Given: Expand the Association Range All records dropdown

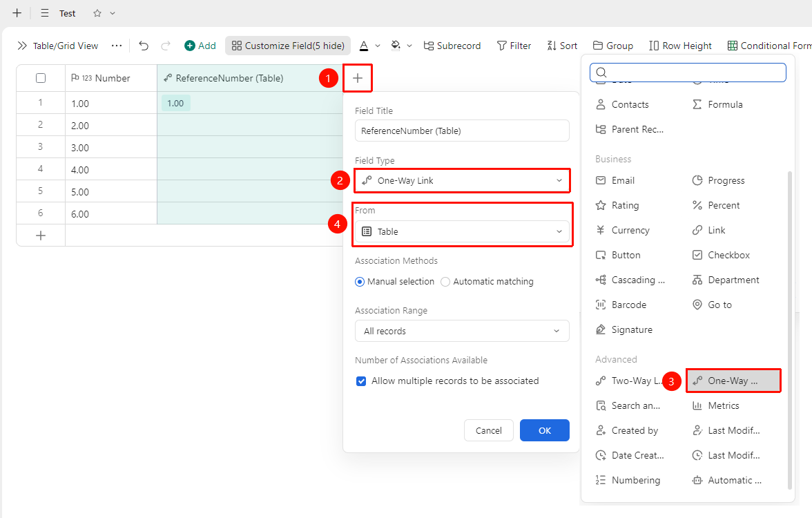Looking at the screenshot, I should pyautogui.click(x=462, y=331).
